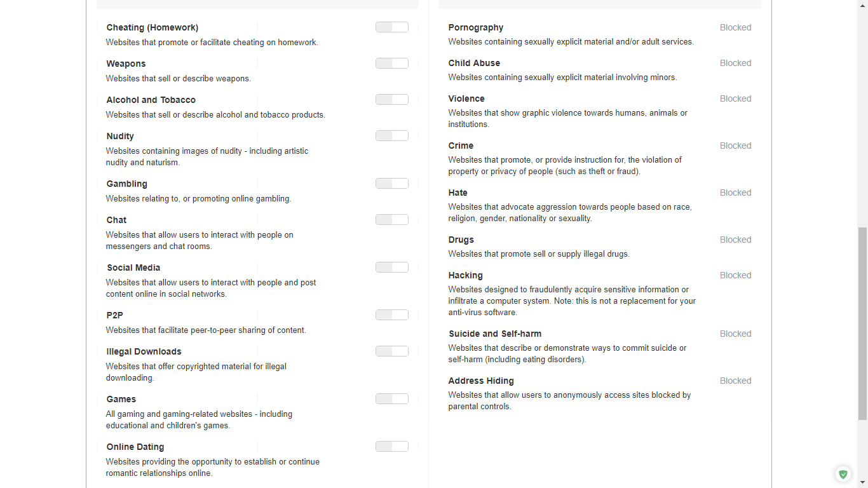Image resolution: width=868 pixels, height=488 pixels.
Task: Click the page's vertical scrollbar thumb
Action: 862,323
